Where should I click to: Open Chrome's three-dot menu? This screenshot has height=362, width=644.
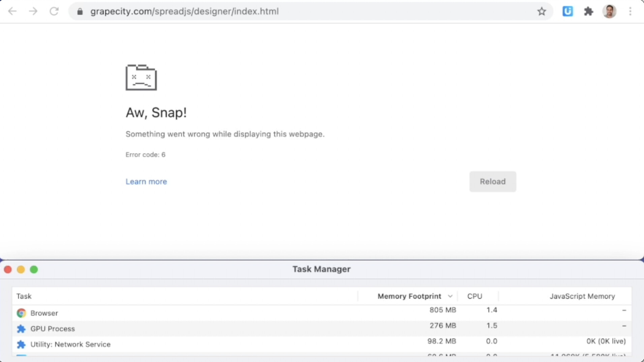tap(630, 11)
